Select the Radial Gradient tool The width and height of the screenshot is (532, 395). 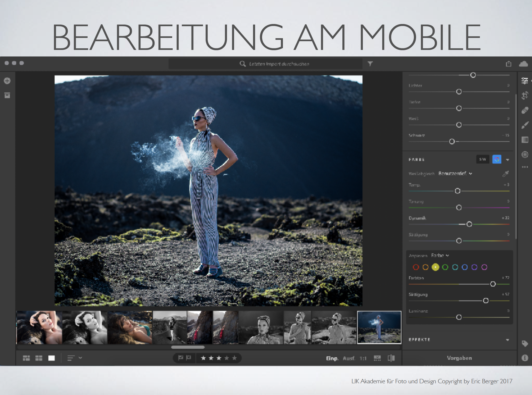coord(525,155)
